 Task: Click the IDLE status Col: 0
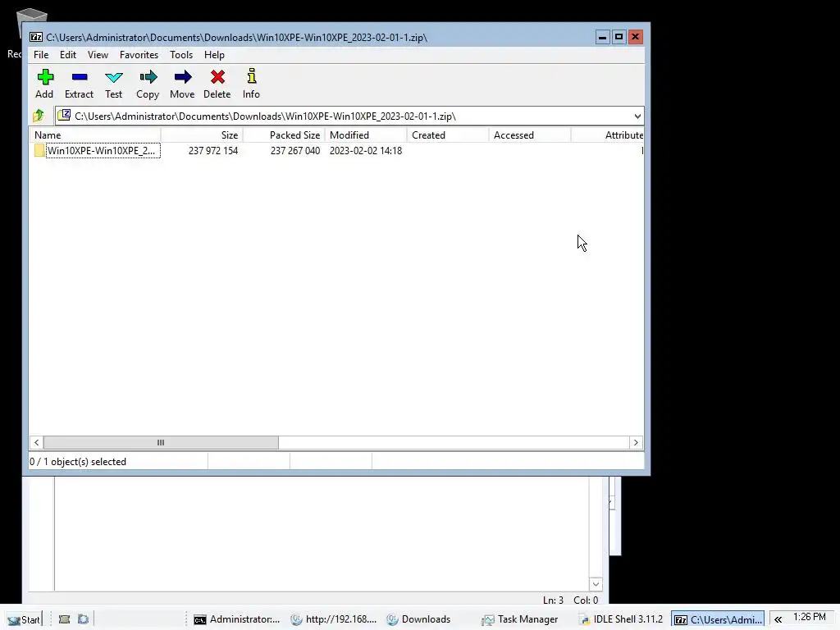(586, 600)
